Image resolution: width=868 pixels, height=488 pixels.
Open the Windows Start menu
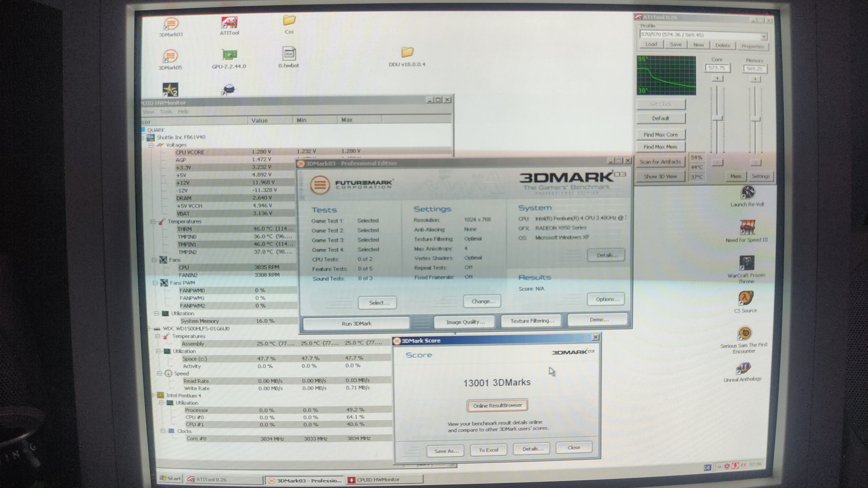(x=170, y=478)
